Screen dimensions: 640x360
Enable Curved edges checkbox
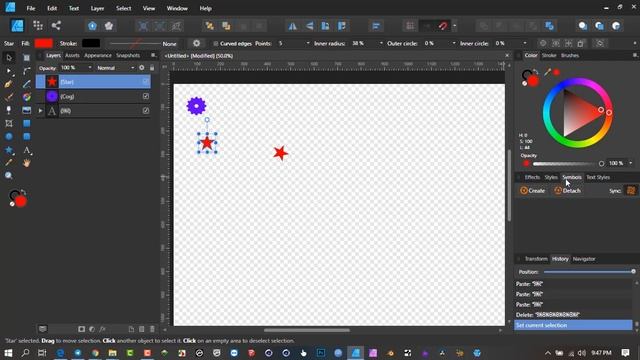coord(216,44)
